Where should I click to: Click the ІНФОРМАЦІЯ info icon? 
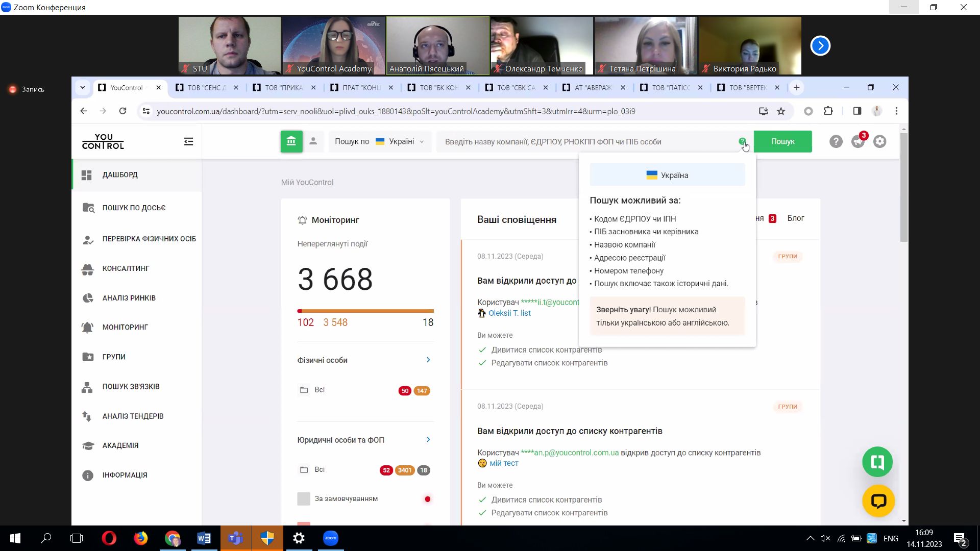pos(88,475)
